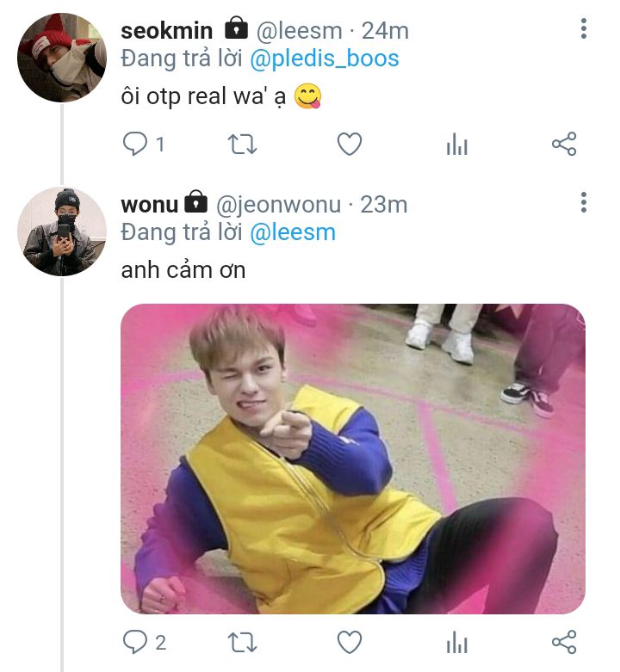The width and height of the screenshot is (620, 672).
Task: Open seokmin's profile picture
Action: click(x=60, y=57)
